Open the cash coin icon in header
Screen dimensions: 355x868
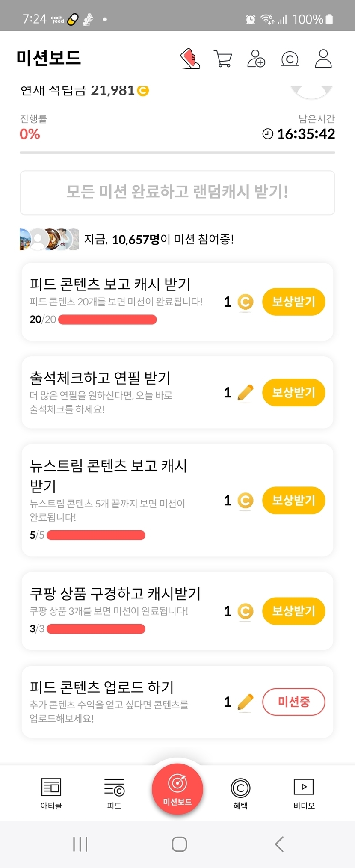point(290,59)
